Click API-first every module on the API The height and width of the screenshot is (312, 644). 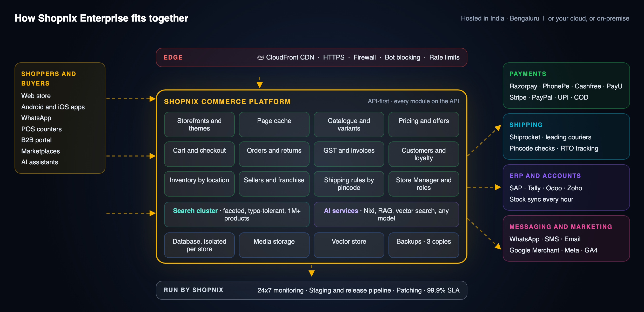tap(413, 101)
